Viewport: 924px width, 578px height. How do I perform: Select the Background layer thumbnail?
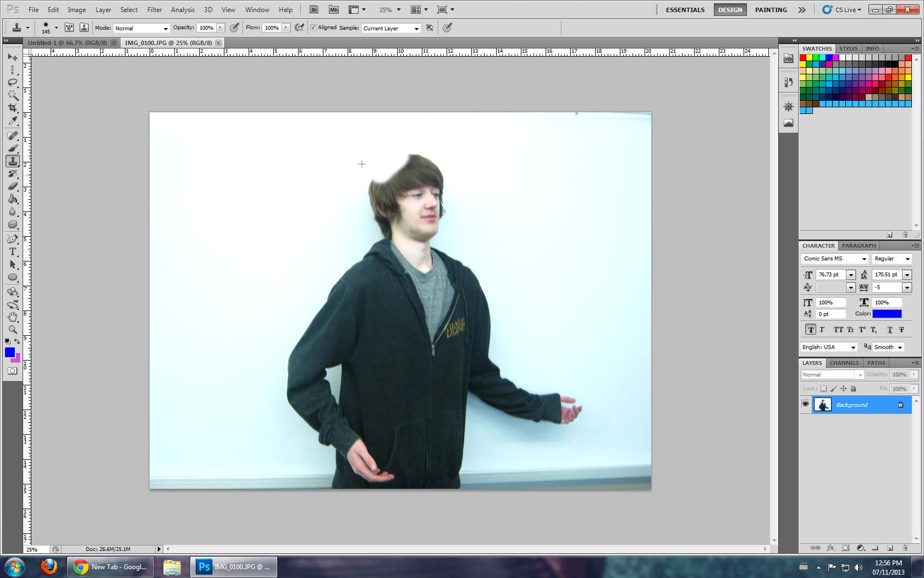click(x=822, y=405)
